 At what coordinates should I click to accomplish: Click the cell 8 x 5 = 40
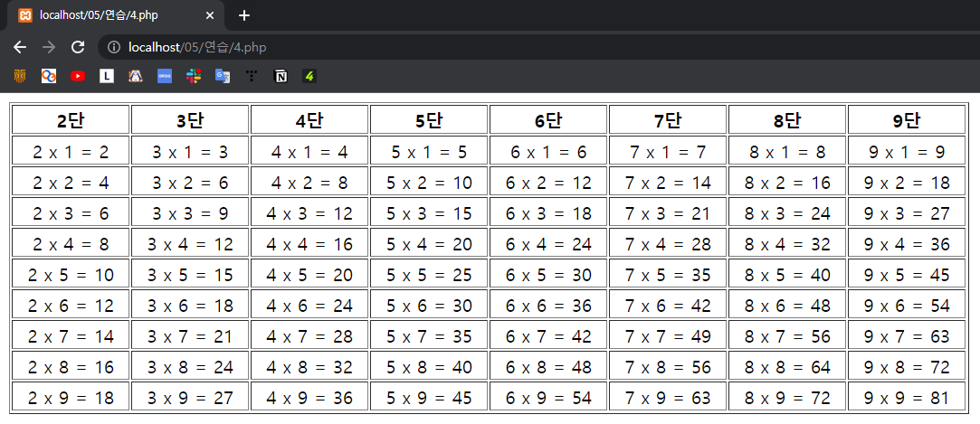(x=787, y=274)
